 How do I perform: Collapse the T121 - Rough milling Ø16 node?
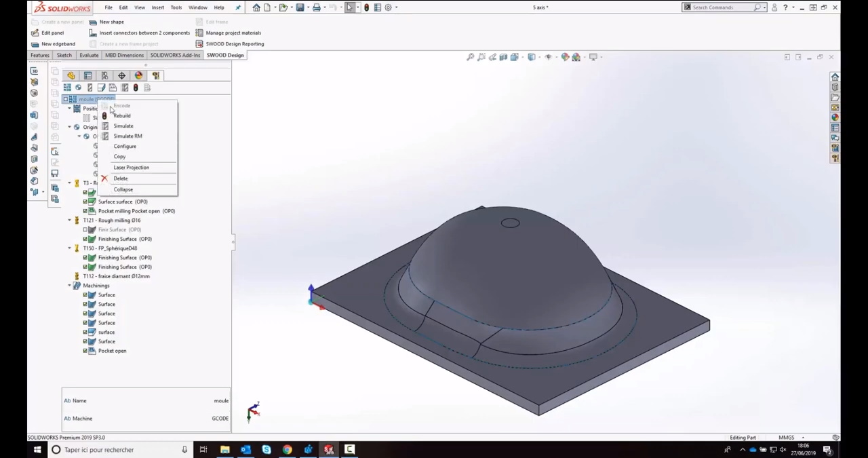(x=69, y=221)
